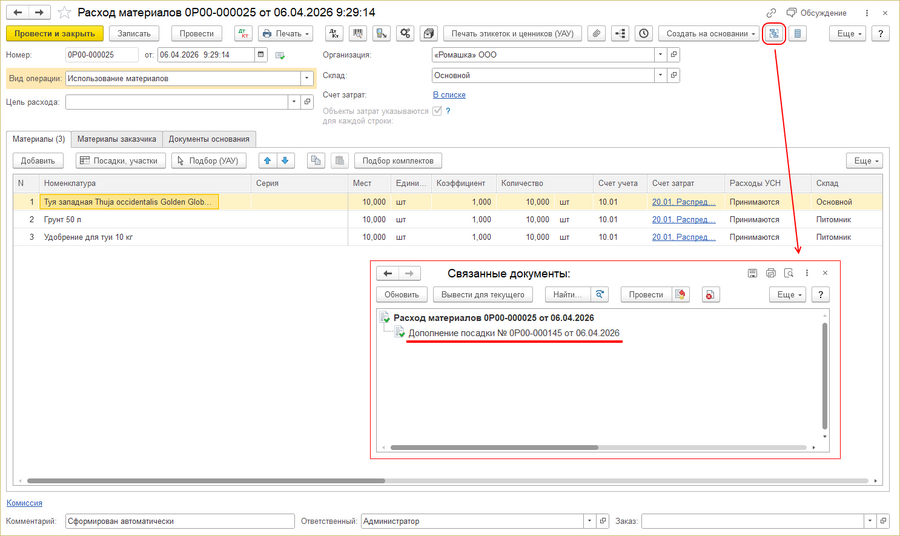Click the Провести и закрыть button
This screenshot has width=900, height=536.
[x=54, y=33]
